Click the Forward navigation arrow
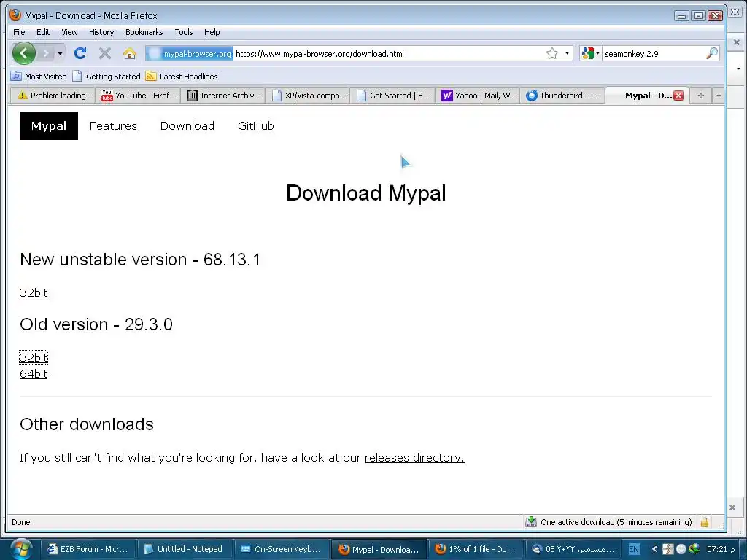This screenshot has height=560, width=747. [46, 53]
